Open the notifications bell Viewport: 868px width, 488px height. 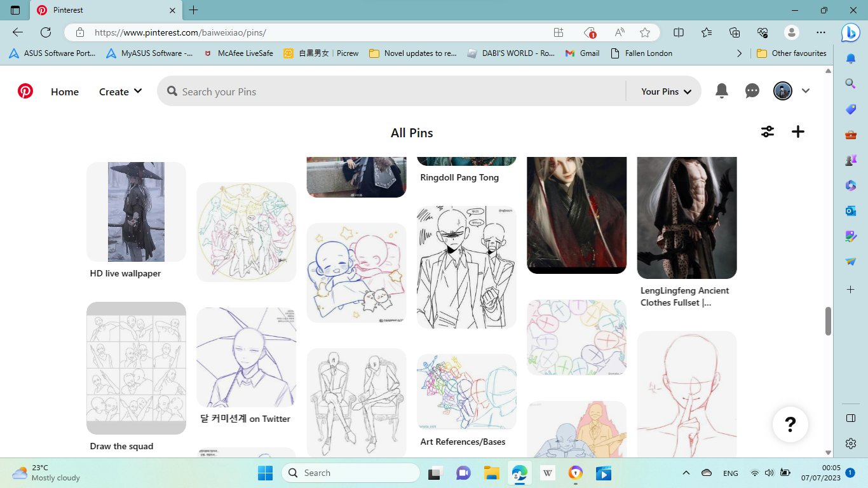722,91
